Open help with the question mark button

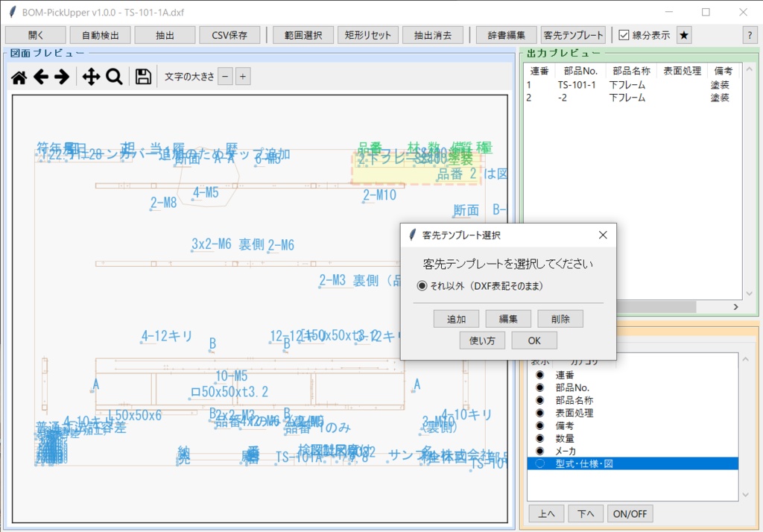(750, 35)
